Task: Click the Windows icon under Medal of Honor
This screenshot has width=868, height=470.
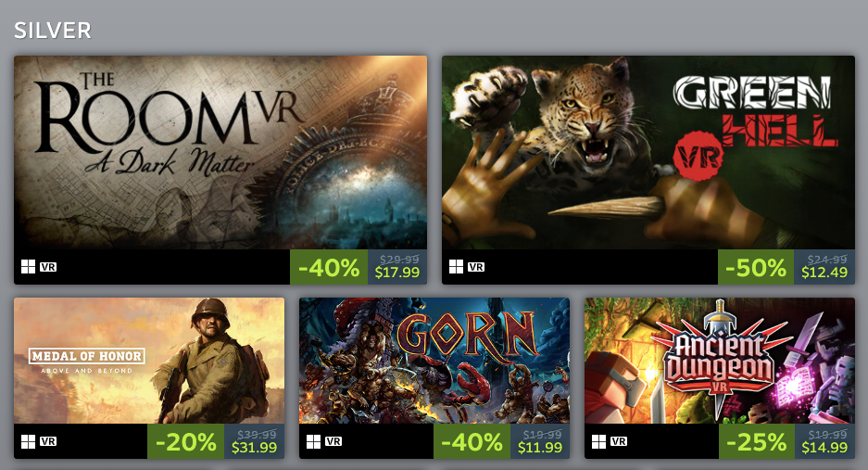Action: click(x=28, y=442)
